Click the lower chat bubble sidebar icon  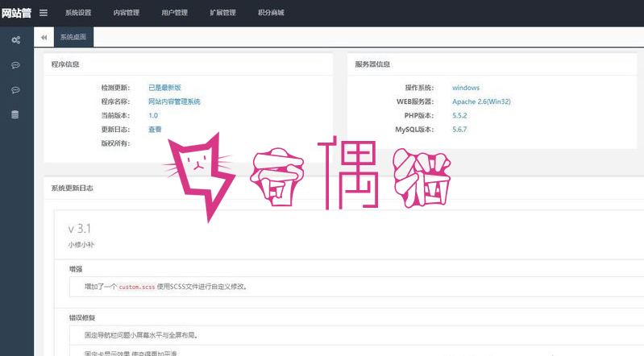[15, 90]
